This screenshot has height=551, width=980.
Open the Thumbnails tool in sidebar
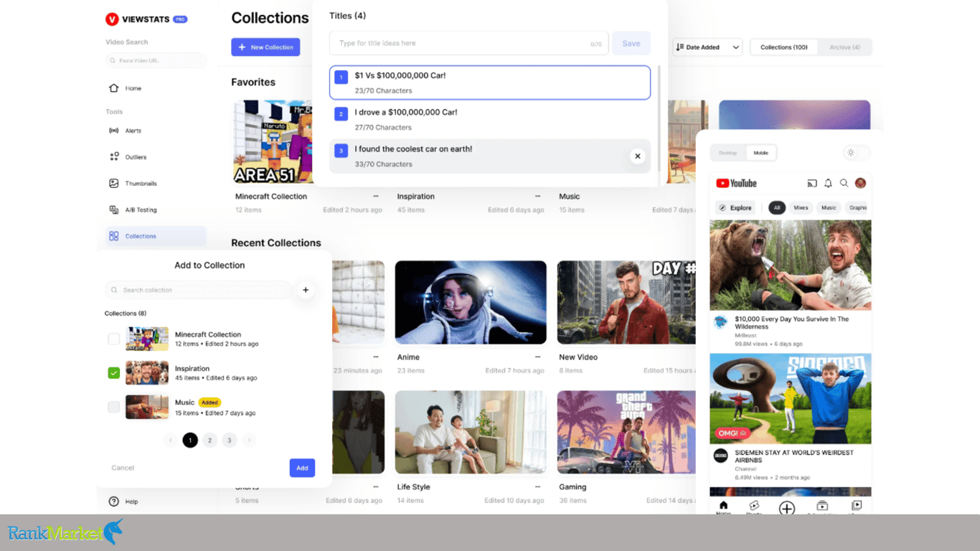(133, 184)
